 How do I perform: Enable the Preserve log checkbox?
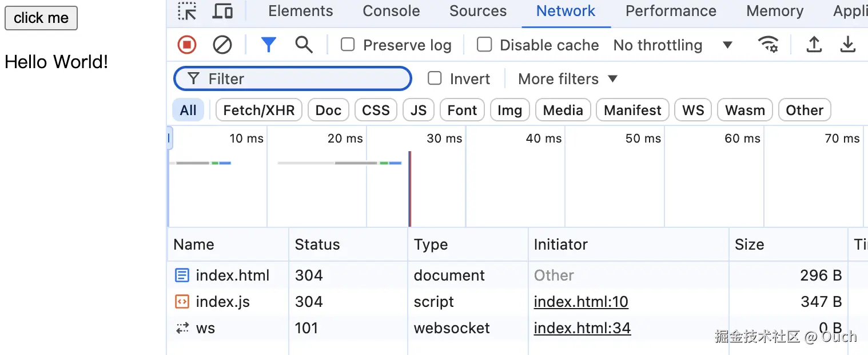(348, 44)
